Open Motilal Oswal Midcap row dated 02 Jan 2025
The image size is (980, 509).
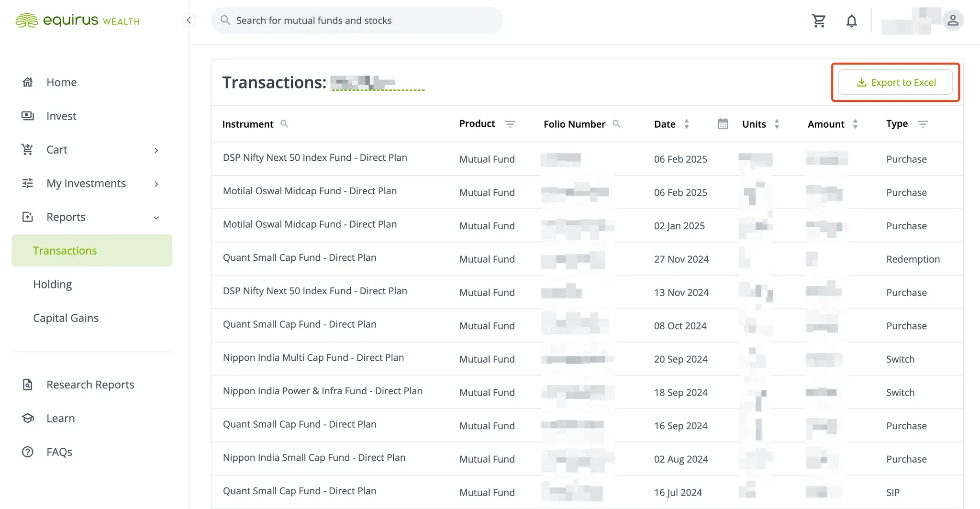[587, 225]
